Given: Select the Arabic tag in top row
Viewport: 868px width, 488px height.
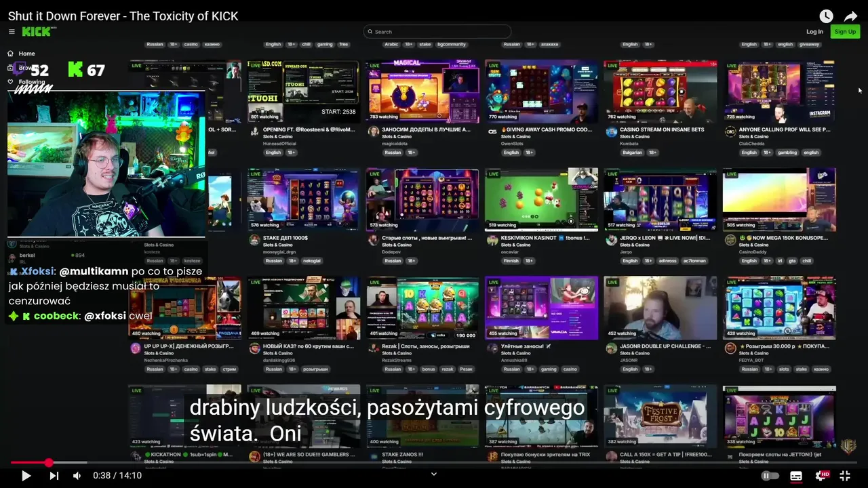Looking at the screenshot, I should pyautogui.click(x=392, y=44).
